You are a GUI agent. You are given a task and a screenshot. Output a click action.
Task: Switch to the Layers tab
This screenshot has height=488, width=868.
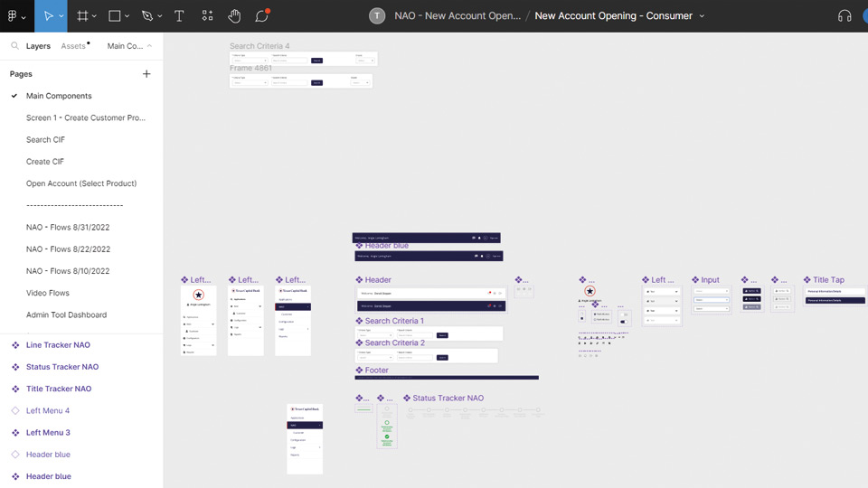[x=38, y=46]
